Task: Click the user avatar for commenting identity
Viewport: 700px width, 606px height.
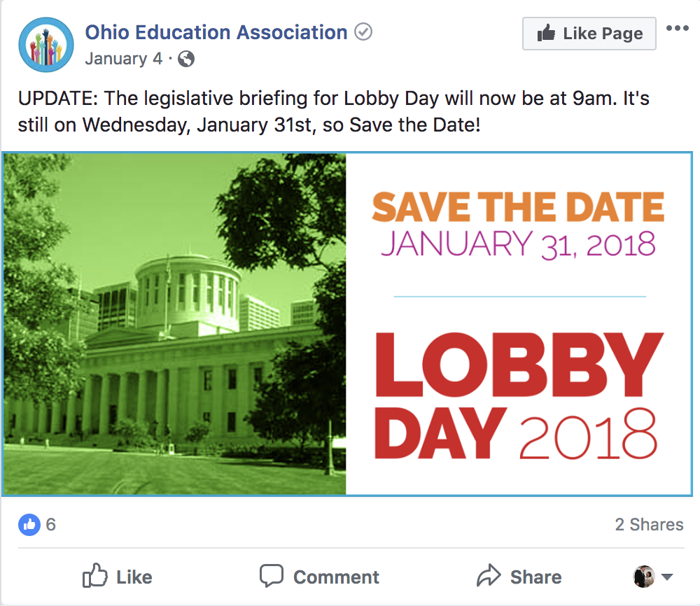Action: (x=644, y=577)
